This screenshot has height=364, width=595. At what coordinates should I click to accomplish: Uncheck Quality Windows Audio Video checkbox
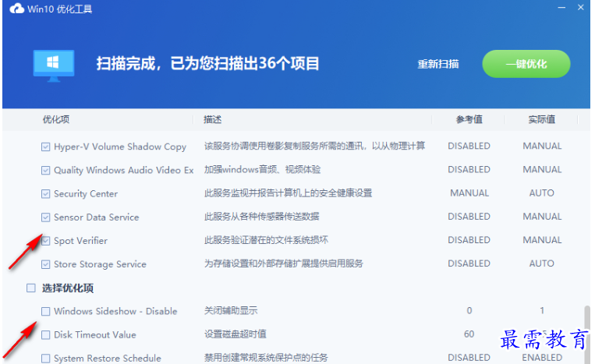coord(45,170)
